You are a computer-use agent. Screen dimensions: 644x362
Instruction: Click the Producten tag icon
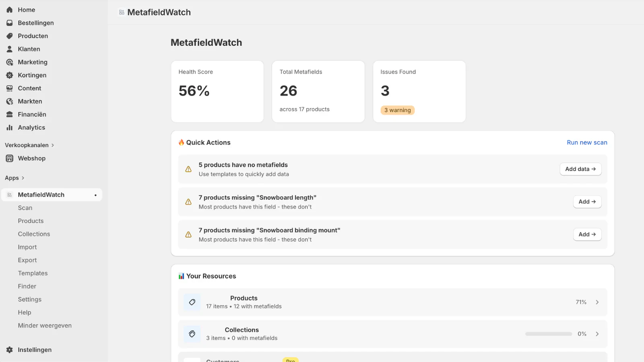(10, 36)
